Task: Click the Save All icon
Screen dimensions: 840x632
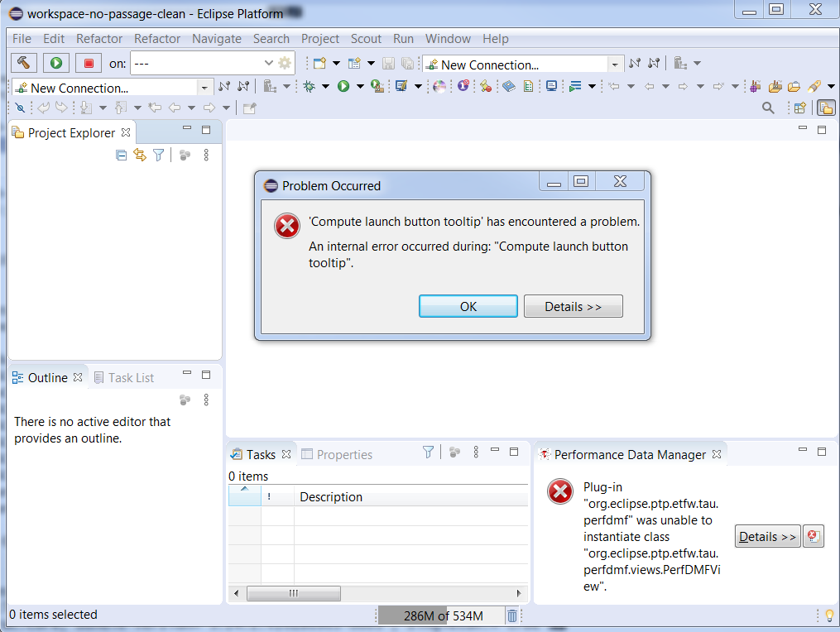Action: point(408,63)
